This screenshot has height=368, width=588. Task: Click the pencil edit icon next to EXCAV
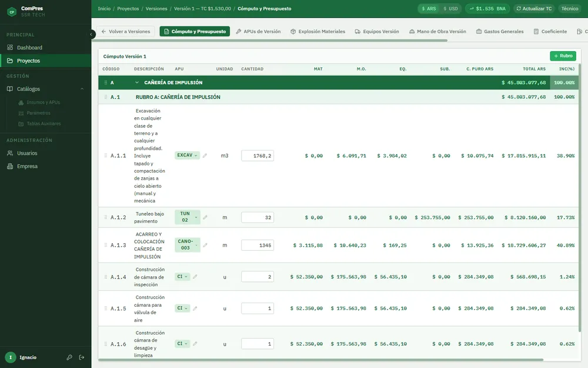pyautogui.click(x=205, y=155)
